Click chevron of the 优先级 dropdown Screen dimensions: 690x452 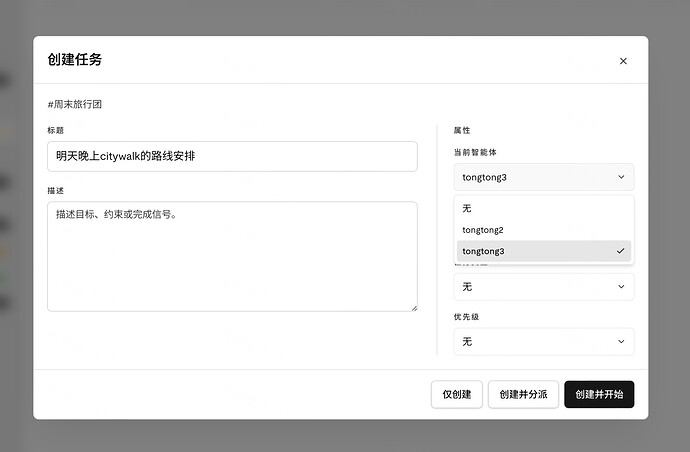pos(621,342)
